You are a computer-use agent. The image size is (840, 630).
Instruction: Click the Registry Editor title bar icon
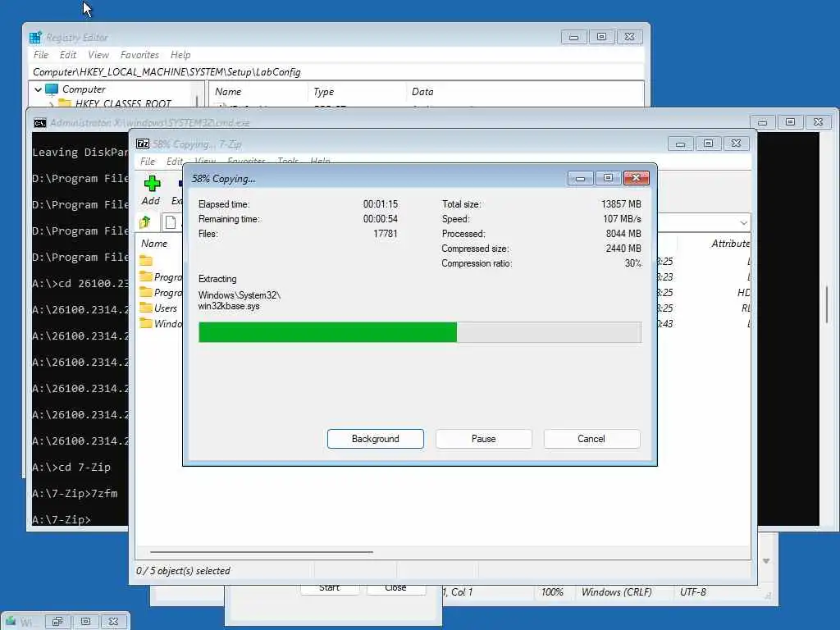pos(36,37)
